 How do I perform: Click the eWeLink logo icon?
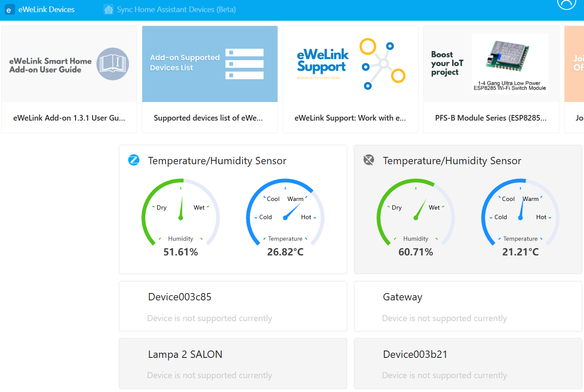[x=10, y=10]
